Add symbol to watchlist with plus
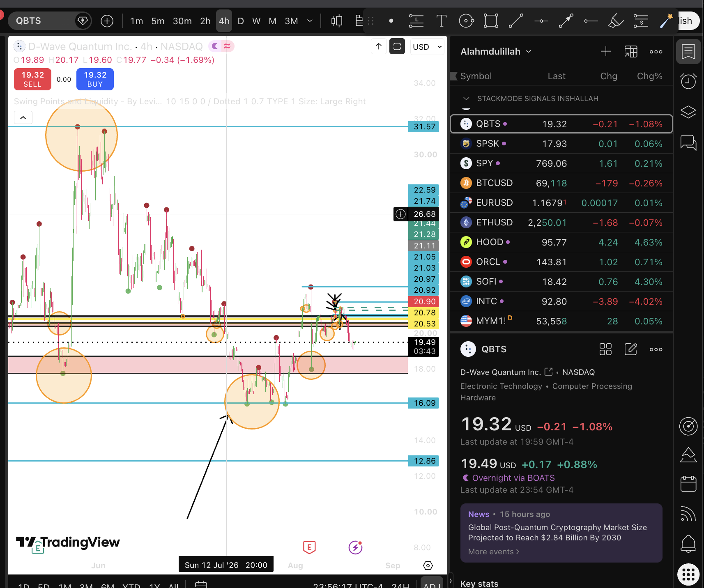Image resolution: width=704 pixels, height=588 pixels. pos(606,51)
